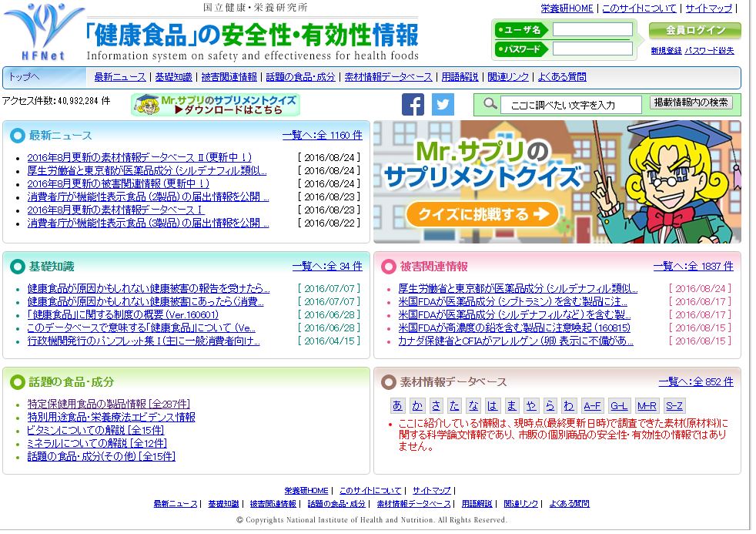Open 被害関連情報 in the top navigation bar
This screenshot has width=756, height=534.
[229, 77]
